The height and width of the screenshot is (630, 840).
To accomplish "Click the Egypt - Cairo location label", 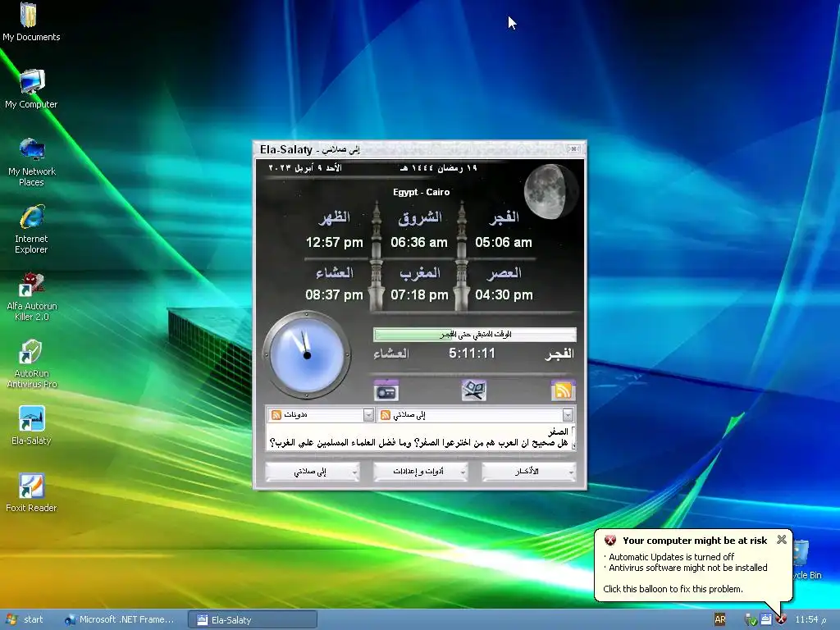I will click(x=421, y=192).
